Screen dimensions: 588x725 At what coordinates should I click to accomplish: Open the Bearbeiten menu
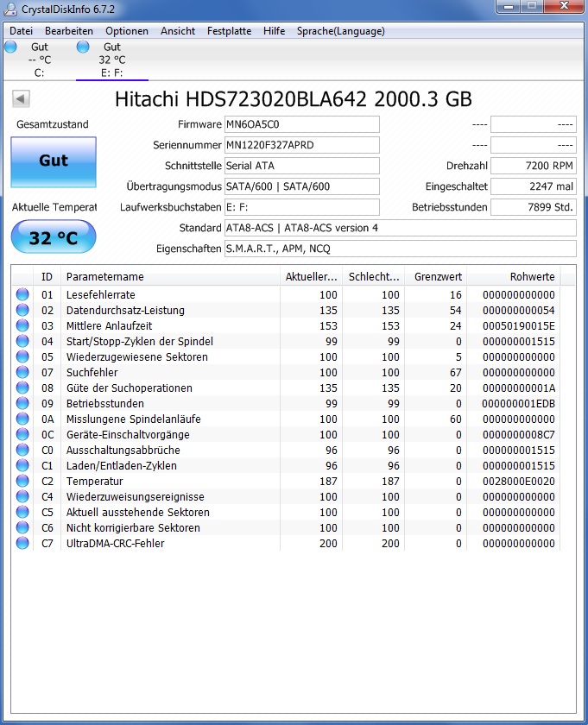pyautogui.click(x=69, y=31)
